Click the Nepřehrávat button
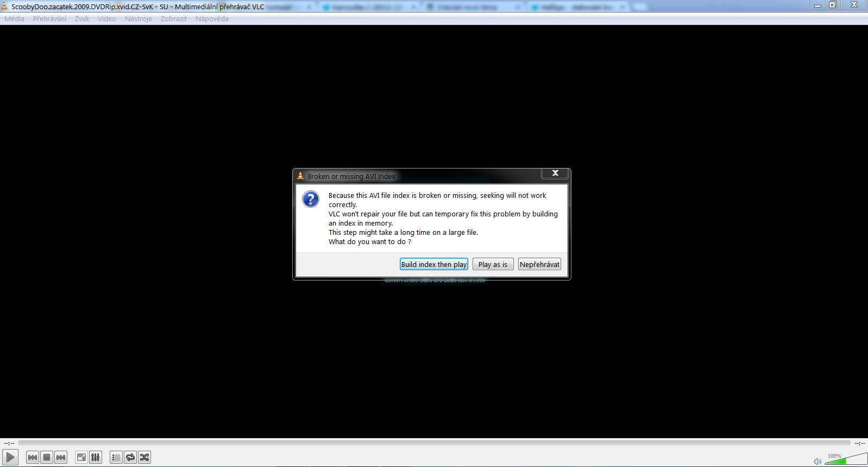Screen dimensions: 868x467 coord(539,264)
